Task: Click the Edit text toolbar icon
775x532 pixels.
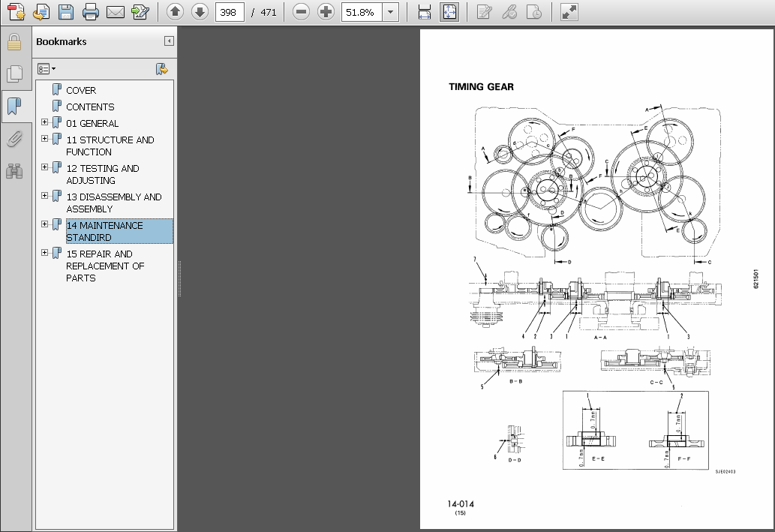Action: (140, 12)
